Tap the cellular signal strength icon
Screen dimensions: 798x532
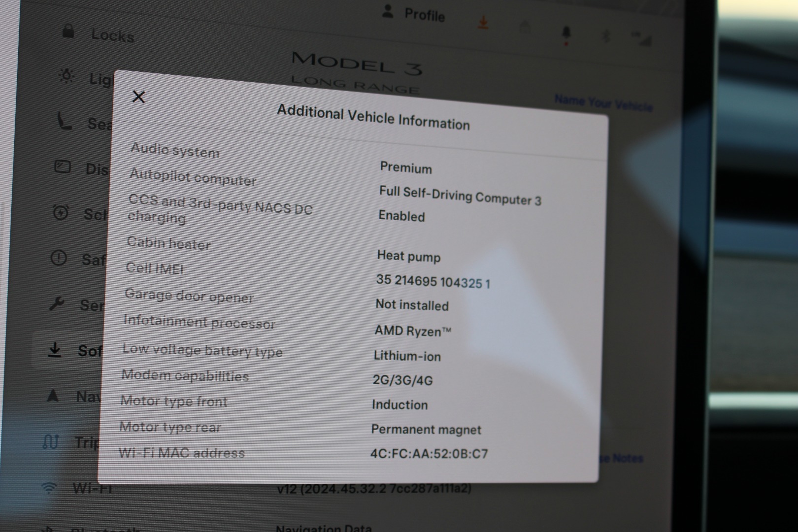[641, 38]
